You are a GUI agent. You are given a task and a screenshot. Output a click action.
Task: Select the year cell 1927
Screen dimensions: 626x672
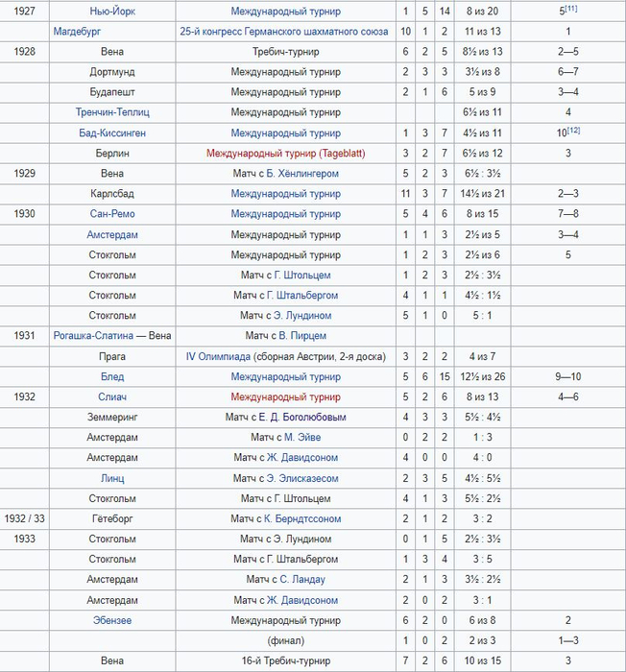click(x=24, y=12)
